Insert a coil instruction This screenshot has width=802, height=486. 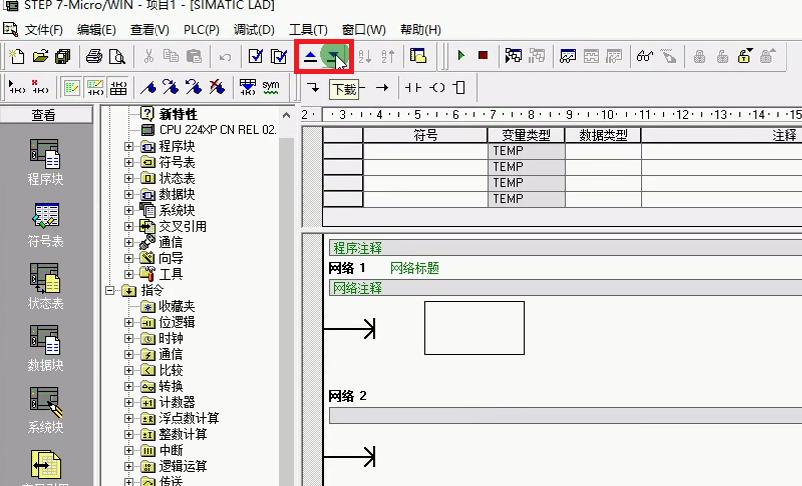[437, 87]
